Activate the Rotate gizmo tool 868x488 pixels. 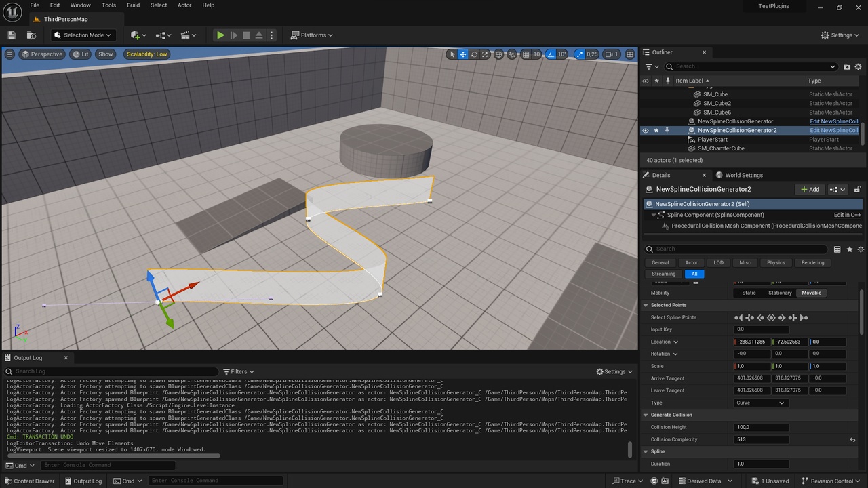[475, 54]
